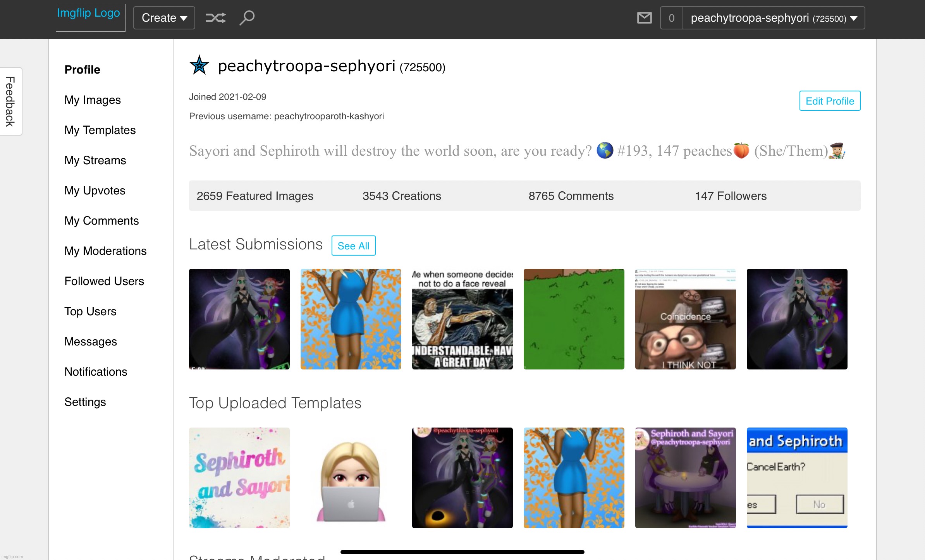The width and height of the screenshot is (925, 560).
Task: Click the Top Uploaded Templates heading
Action: (275, 403)
